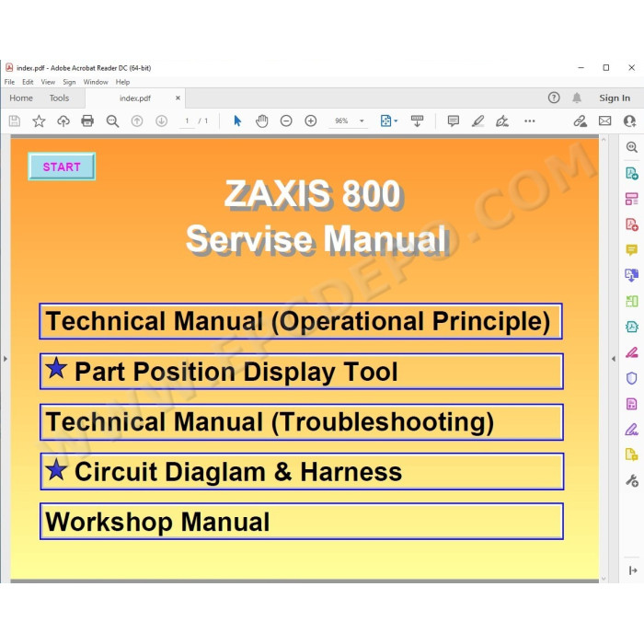
Task: Open Protect shield tool in right pane
Action: point(632,378)
